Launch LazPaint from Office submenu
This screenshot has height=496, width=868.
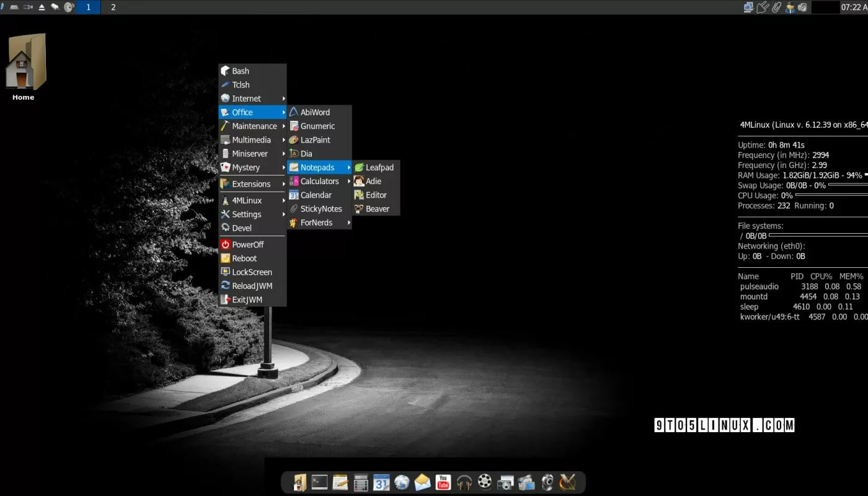click(x=319, y=140)
